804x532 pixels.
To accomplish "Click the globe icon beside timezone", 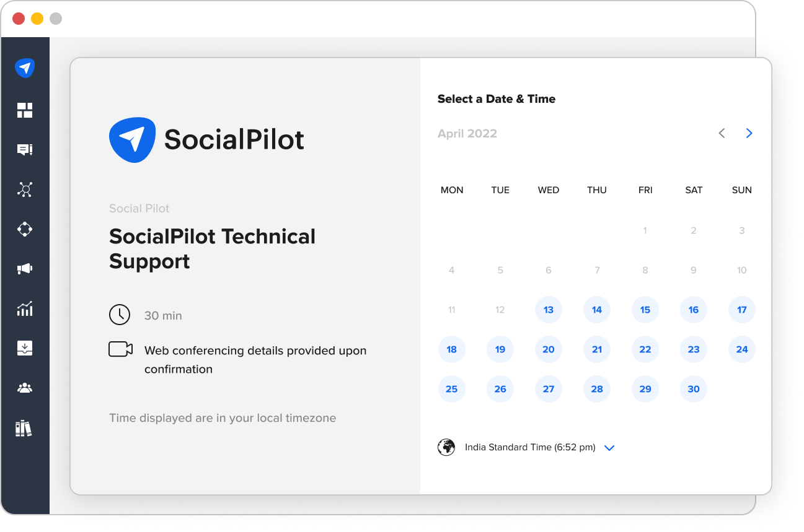I will [446, 447].
